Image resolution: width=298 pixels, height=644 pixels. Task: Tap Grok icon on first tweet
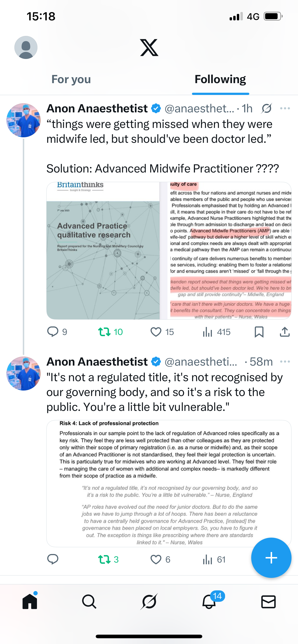click(x=266, y=108)
